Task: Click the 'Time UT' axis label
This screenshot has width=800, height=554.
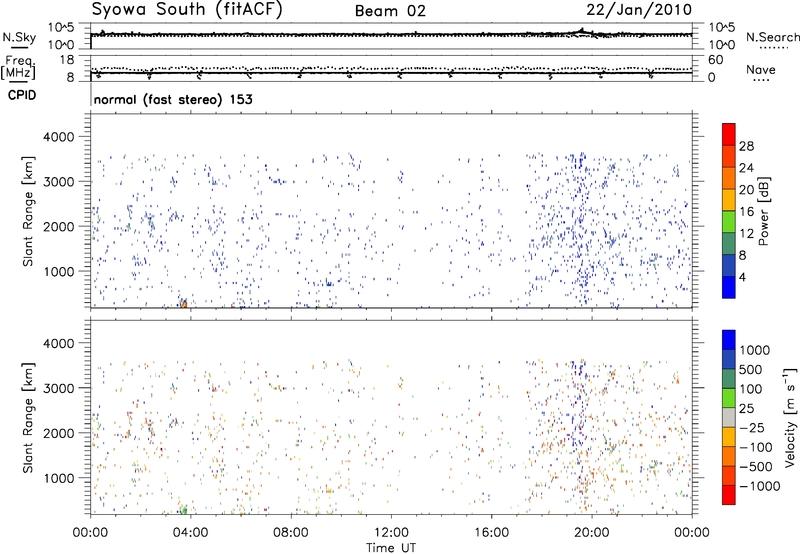Action: [x=391, y=548]
